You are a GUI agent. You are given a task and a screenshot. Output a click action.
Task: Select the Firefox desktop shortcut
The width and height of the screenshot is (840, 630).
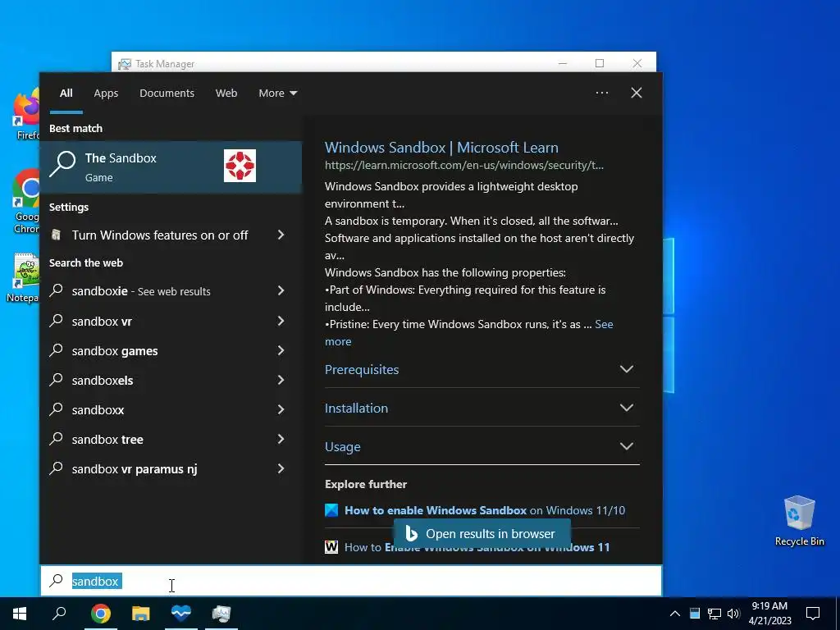pos(25,115)
